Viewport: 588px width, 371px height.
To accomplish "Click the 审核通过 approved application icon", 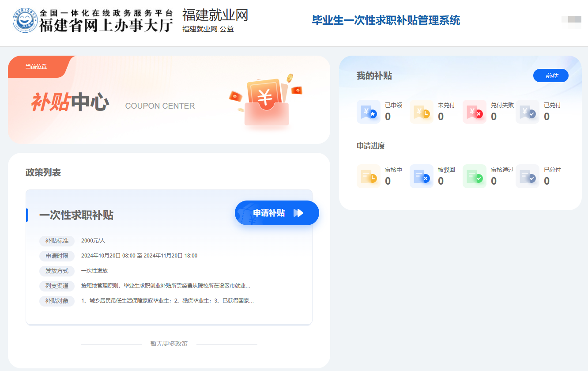I will [x=474, y=176].
